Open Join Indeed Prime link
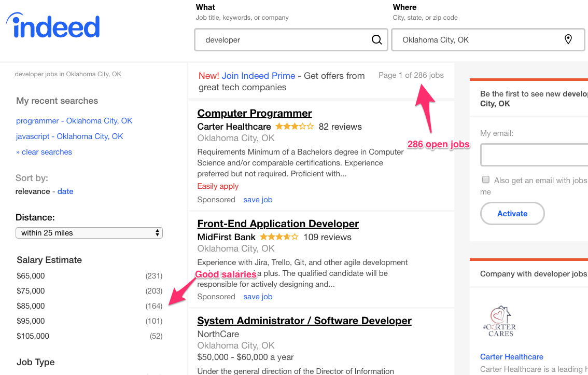The height and width of the screenshot is (375, 588). pyautogui.click(x=258, y=76)
